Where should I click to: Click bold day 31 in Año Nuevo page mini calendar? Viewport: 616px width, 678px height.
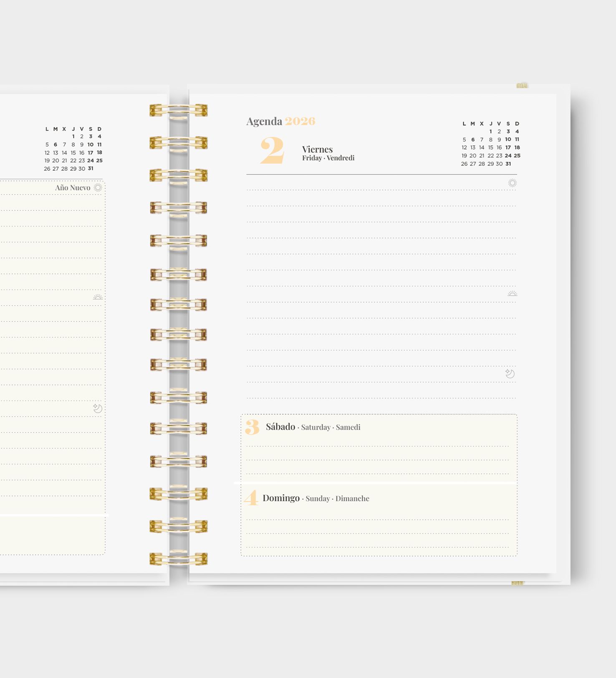[x=91, y=169]
